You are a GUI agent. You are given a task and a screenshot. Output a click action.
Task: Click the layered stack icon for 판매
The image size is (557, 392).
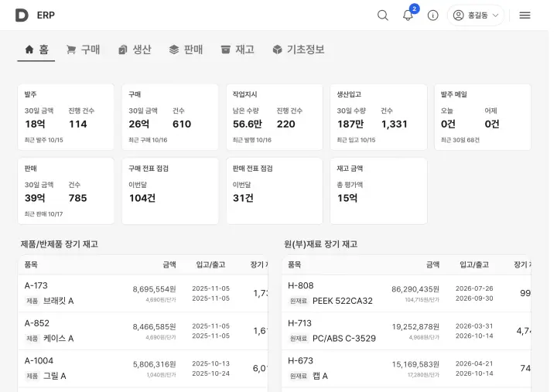coord(174,49)
